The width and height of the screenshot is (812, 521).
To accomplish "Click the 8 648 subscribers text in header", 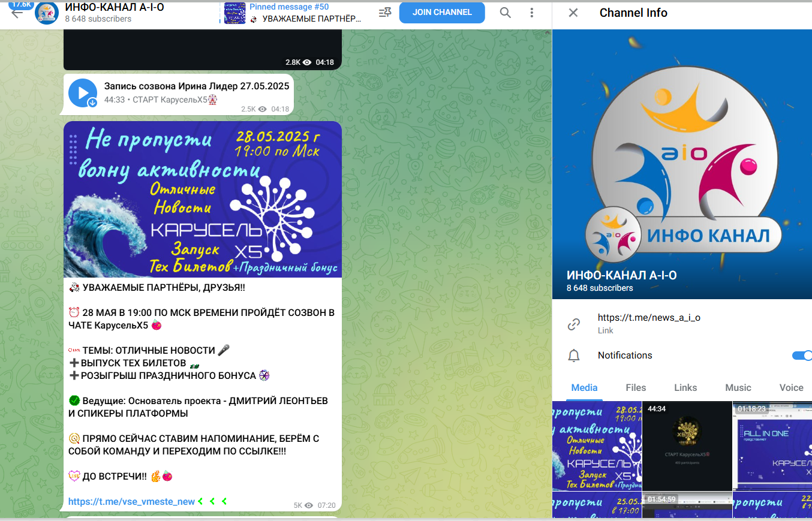I will click(x=98, y=19).
